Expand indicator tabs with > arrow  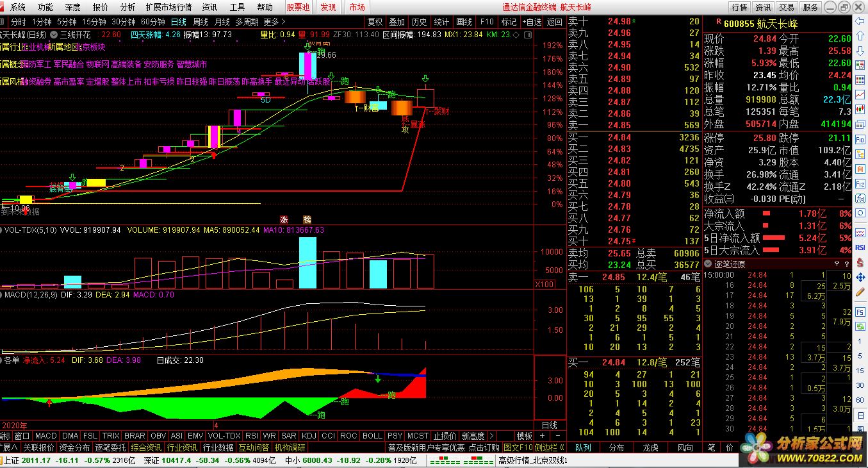[x=491, y=435]
